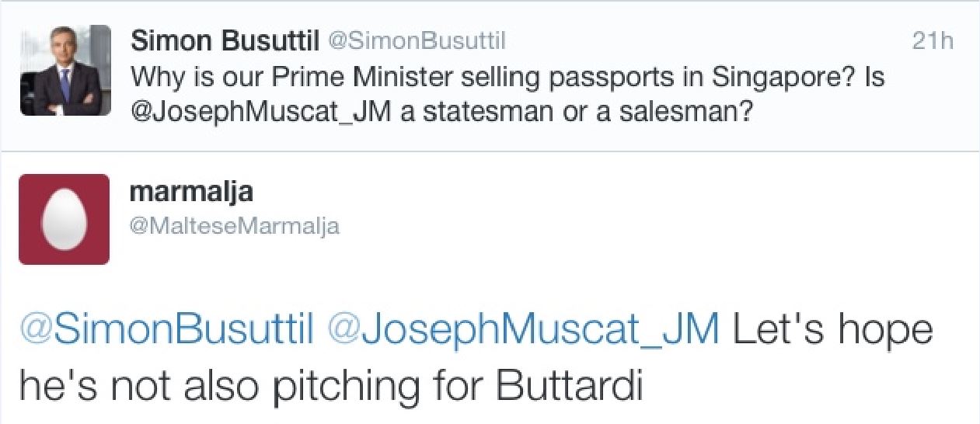
Task: Click blue @JosephMuscat_JM mention in the reply
Action: pyautogui.click(x=524, y=330)
